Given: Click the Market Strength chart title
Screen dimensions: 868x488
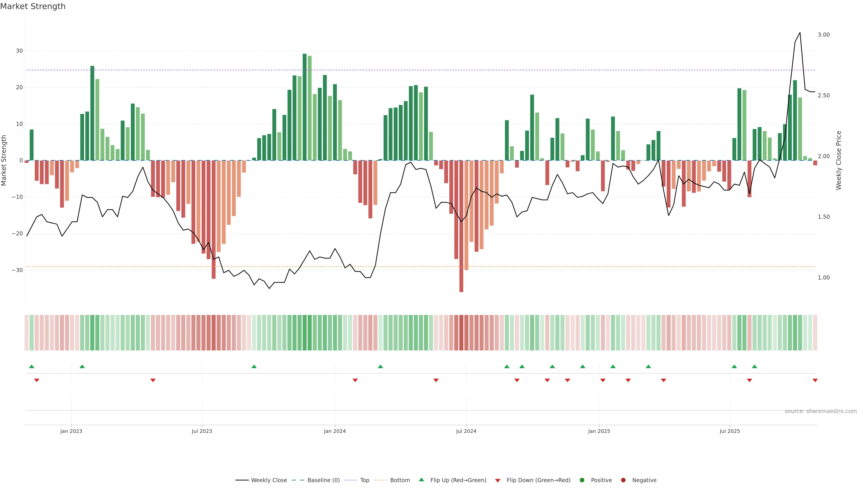Looking at the screenshot, I should point(33,6).
